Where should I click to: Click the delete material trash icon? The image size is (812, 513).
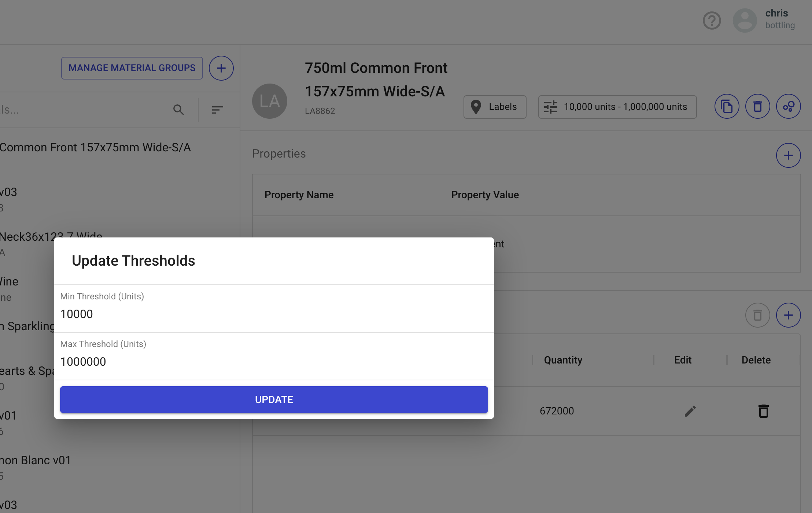click(x=757, y=107)
